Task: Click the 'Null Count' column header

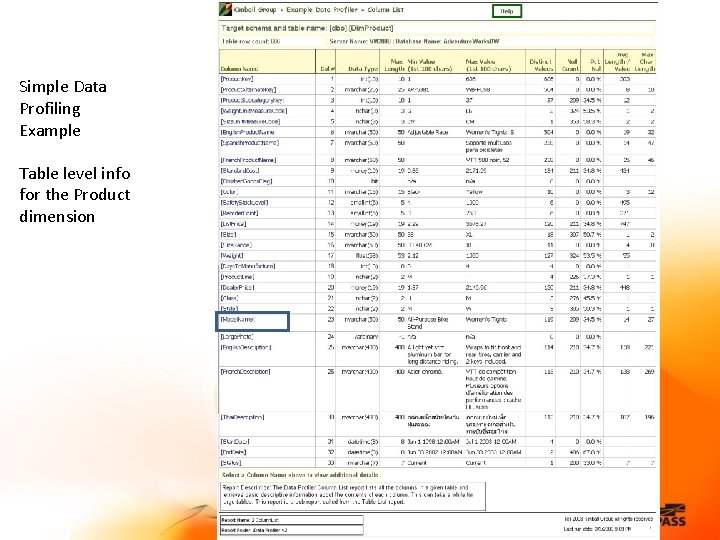Action: [x=570, y=65]
